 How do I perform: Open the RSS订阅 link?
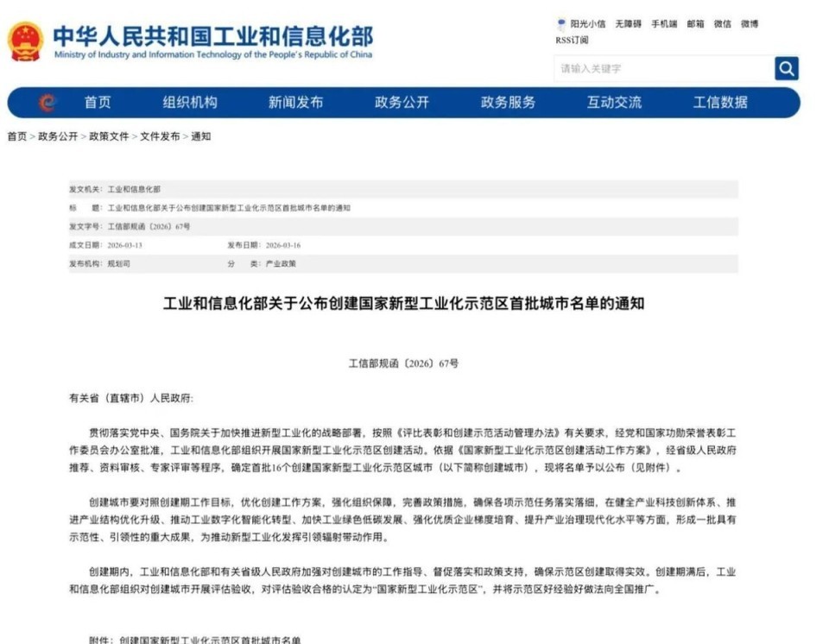(572, 41)
